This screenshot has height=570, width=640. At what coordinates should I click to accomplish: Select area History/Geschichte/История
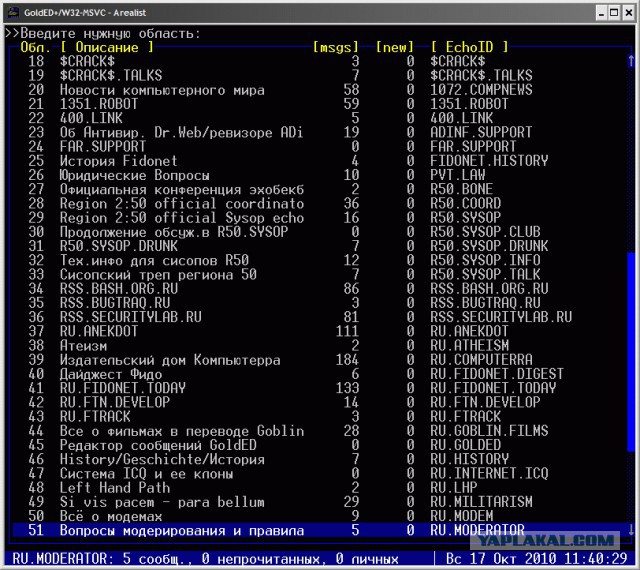(x=320, y=459)
